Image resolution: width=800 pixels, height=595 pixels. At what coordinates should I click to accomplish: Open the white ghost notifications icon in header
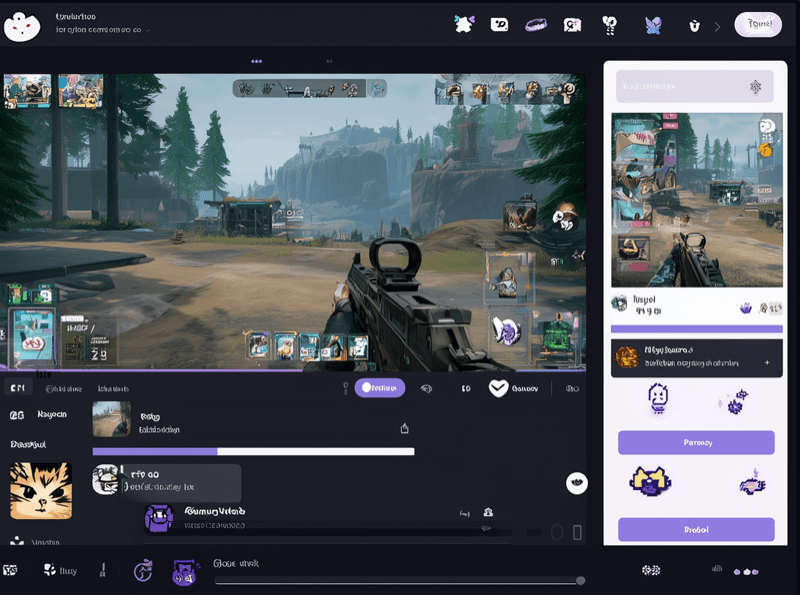point(464,24)
